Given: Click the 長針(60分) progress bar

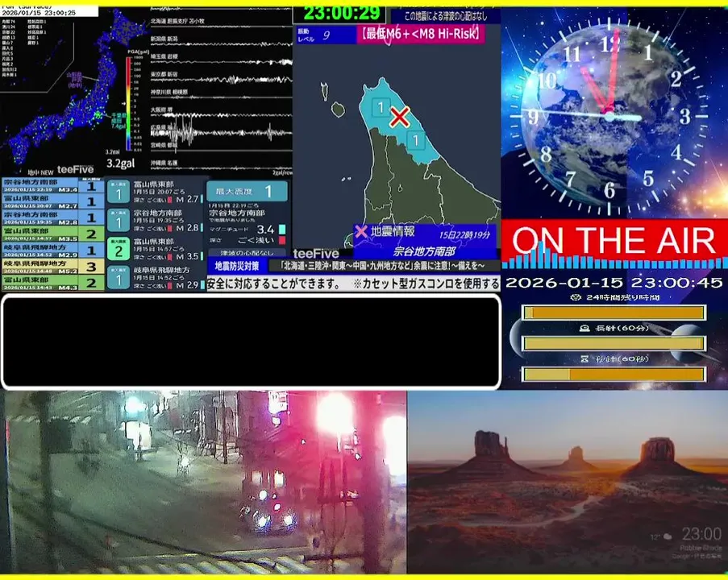Looking at the screenshot, I should point(614,343).
